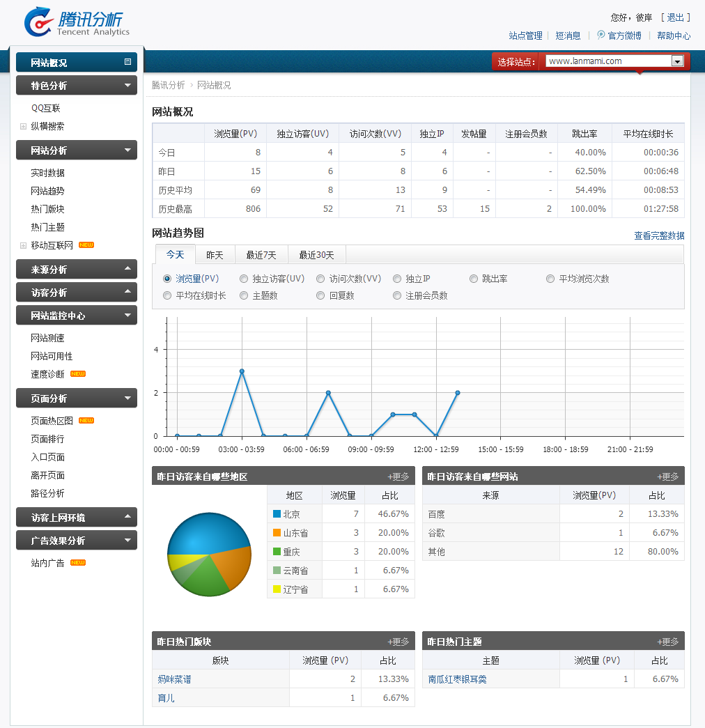705x728 pixels.
Task: Click the plus icon beside 纵横搜索
Action: [23, 127]
